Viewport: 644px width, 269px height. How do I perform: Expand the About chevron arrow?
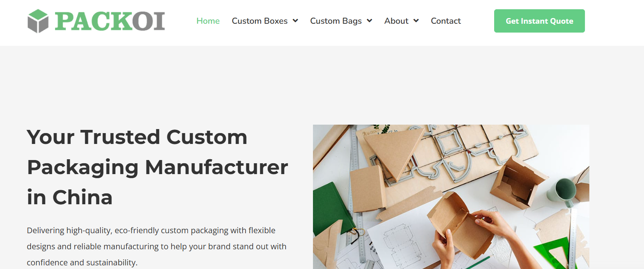(x=416, y=21)
